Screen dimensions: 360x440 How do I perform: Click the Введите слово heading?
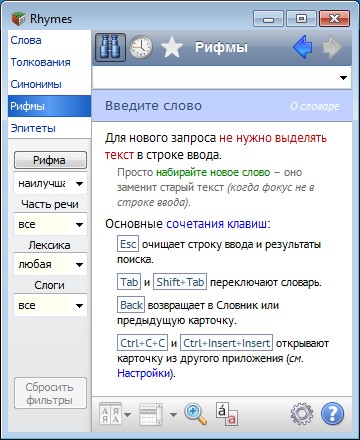153,106
